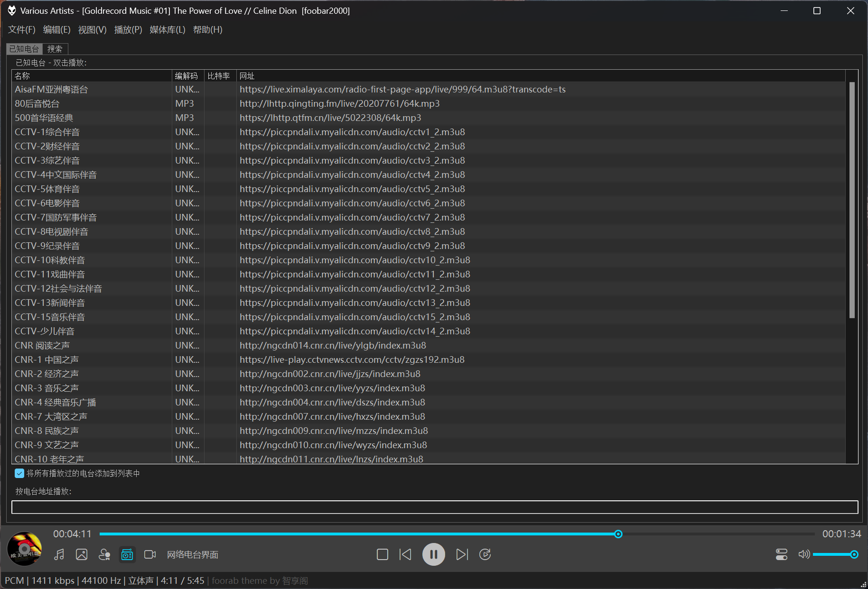Viewport: 868px width, 589px height.
Task: Go to the previous track
Action: (x=405, y=554)
